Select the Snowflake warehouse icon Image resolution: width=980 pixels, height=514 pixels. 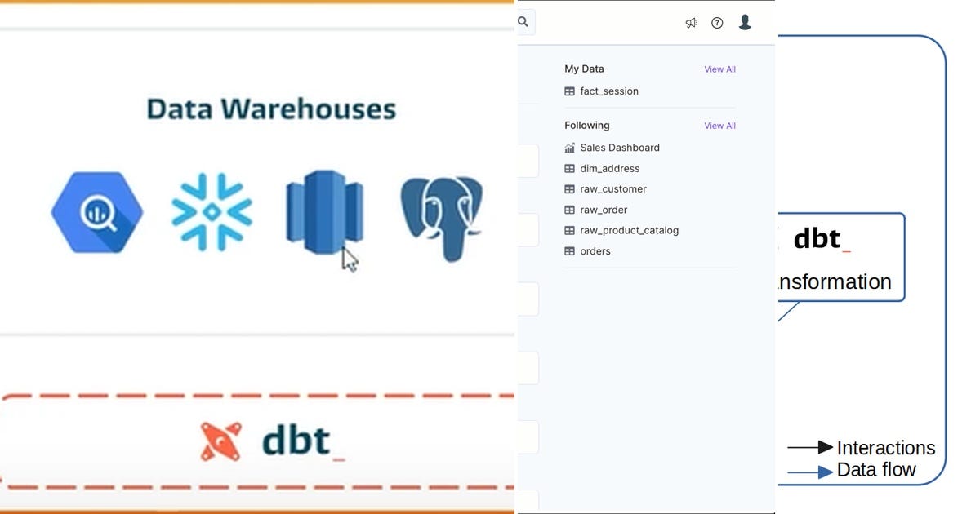[x=212, y=210]
